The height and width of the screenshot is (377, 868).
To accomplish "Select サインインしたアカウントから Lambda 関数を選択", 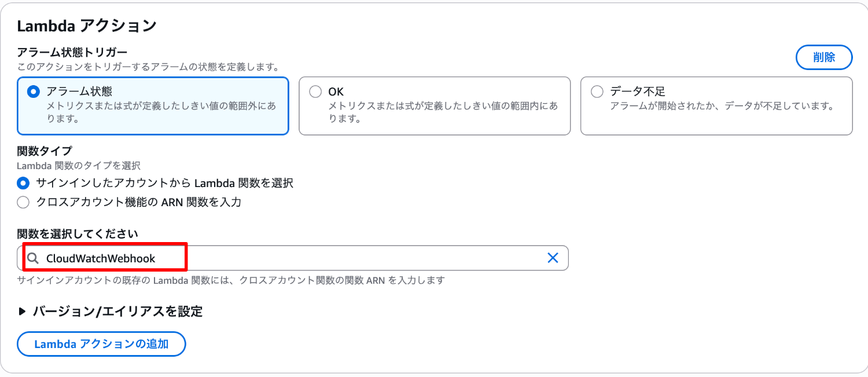I will pyautogui.click(x=23, y=183).
